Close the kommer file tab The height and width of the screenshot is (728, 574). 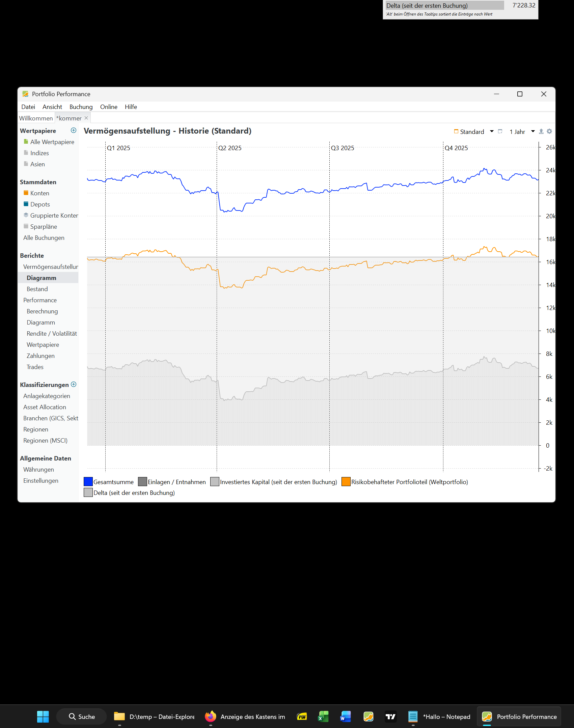(x=86, y=118)
